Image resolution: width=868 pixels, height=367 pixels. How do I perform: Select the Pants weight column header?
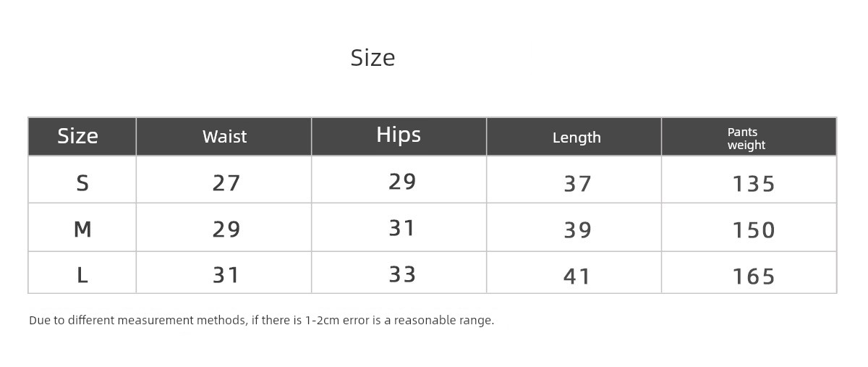coord(746,138)
